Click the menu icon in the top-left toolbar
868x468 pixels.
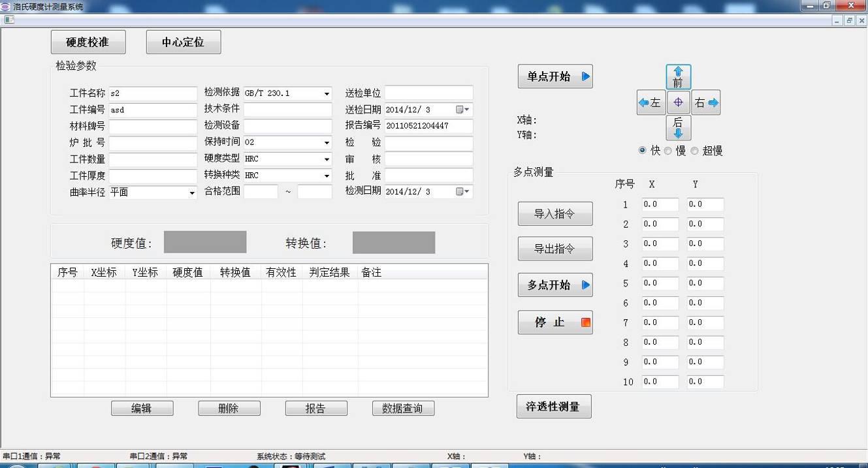pyautogui.click(x=9, y=20)
